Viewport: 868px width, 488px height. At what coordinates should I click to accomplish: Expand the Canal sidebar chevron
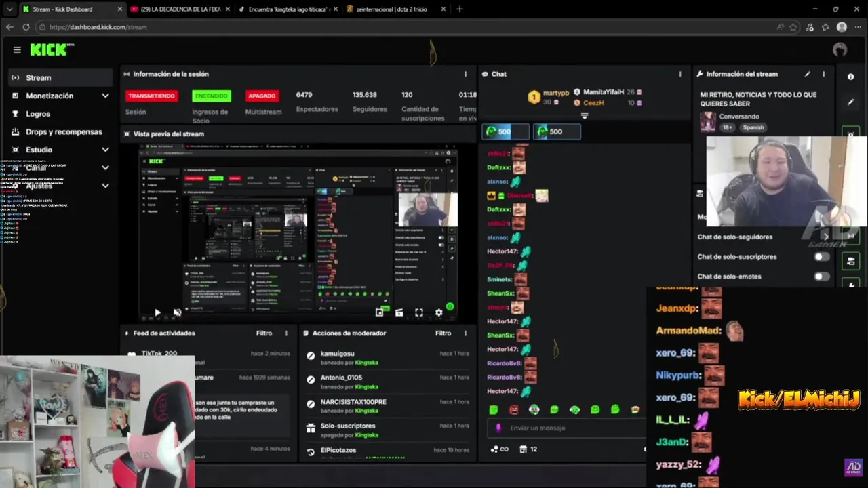pyautogui.click(x=105, y=167)
